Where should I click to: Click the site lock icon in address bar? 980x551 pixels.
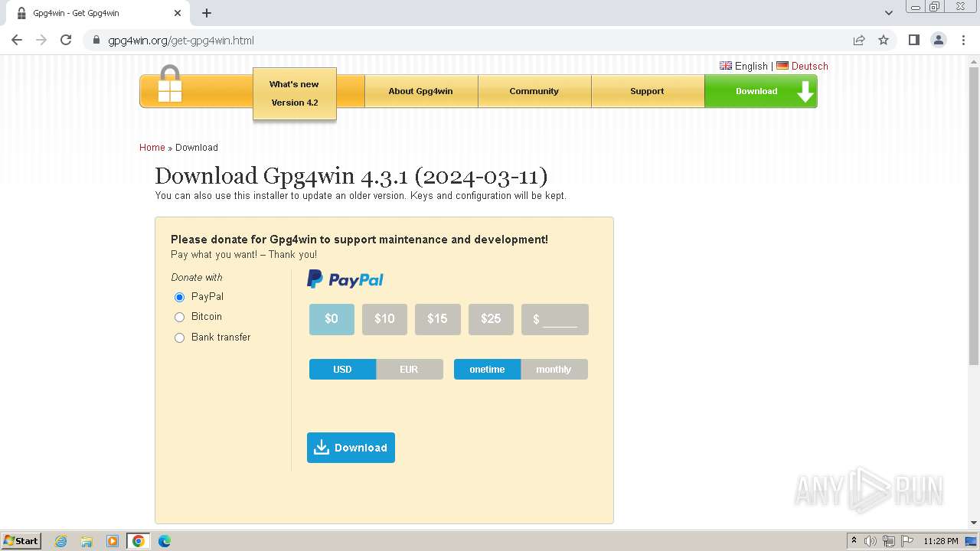[x=96, y=41]
